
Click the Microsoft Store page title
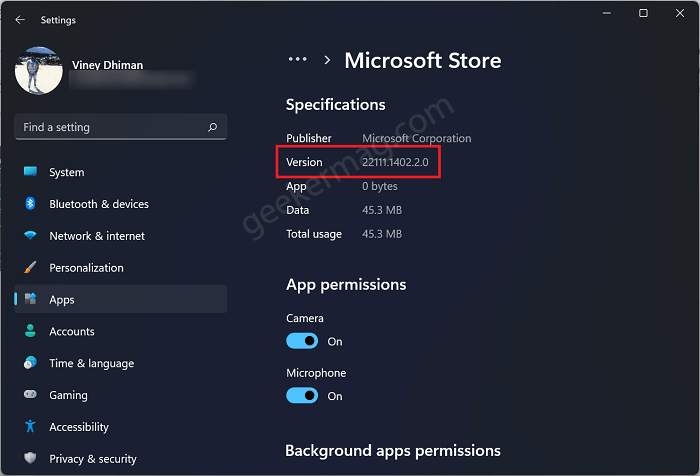pos(423,60)
